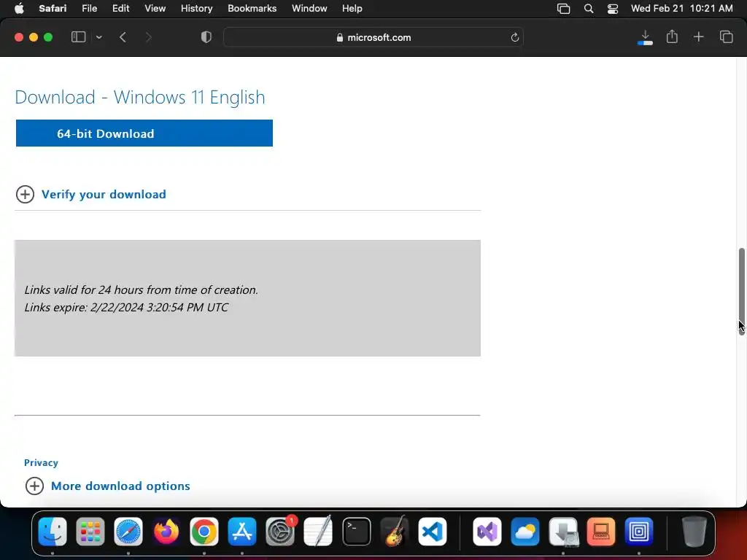This screenshot has height=560, width=747.
Task: Select the microsoft.com address bar
Action: (x=373, y=37)
